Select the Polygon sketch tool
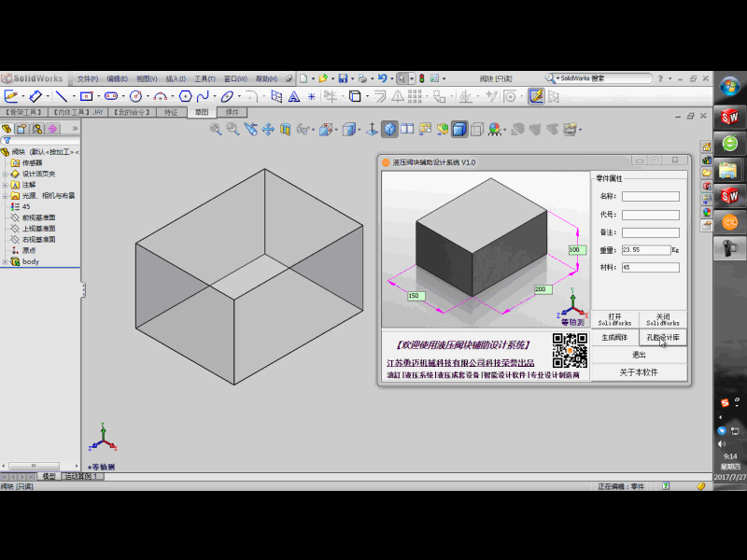 pyautogui.click(x=185, y=96)
